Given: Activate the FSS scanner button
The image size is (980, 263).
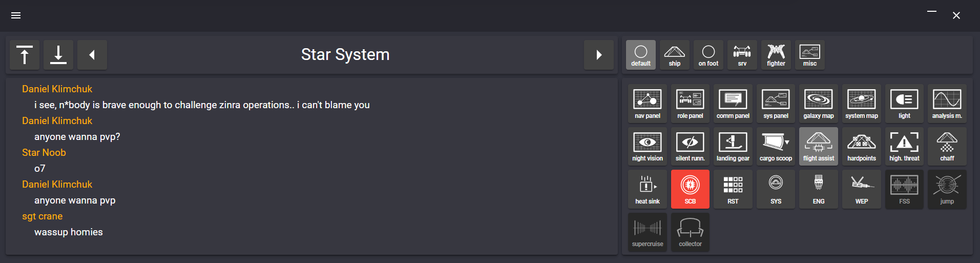Looking at the screenshot, I should [x=904, y=189].
